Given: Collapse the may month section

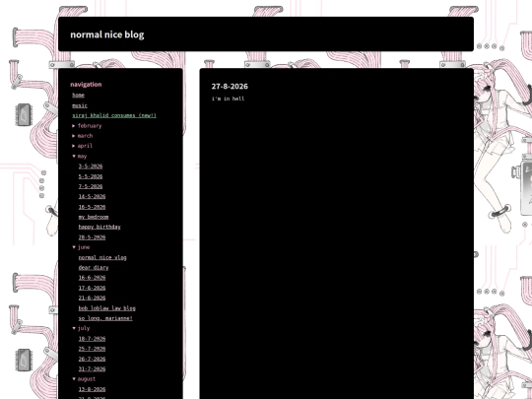Looking at the screenshot, I should tap(80, 156).
